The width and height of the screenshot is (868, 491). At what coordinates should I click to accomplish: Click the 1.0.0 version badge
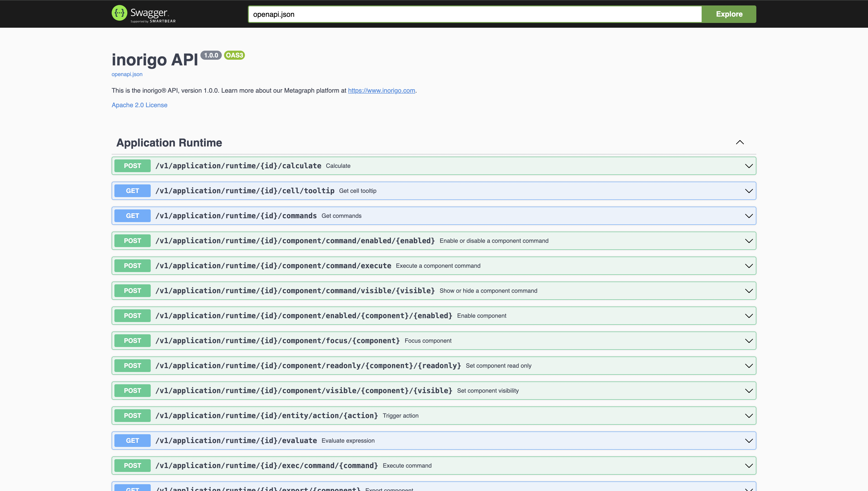pos(211,55)
